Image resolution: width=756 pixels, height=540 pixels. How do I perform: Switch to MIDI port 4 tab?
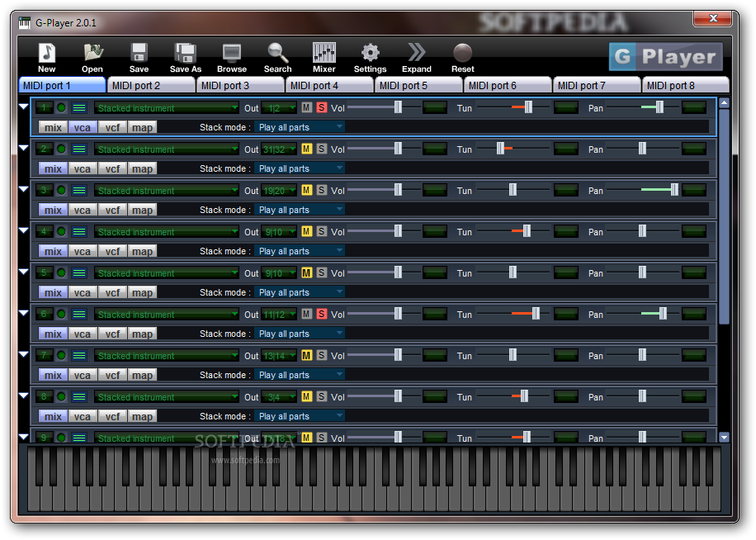coord(330,85)
